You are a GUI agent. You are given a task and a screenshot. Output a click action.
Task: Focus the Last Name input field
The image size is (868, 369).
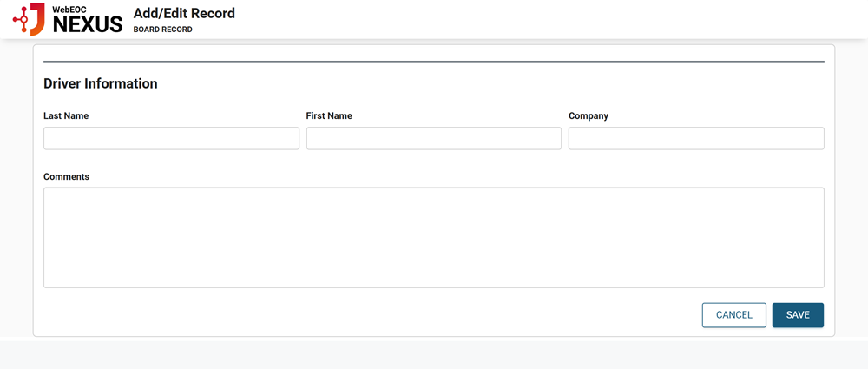click(x=171, y=139)
